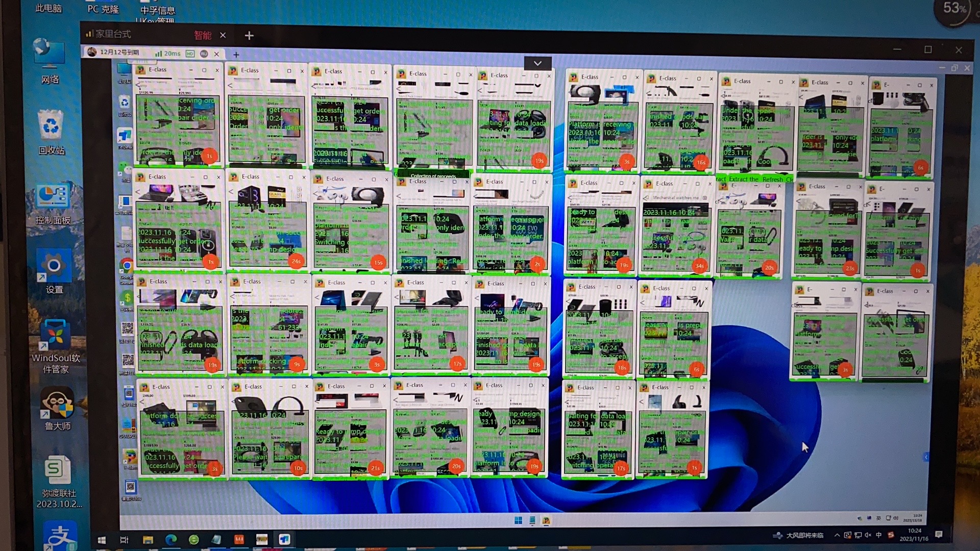Open File Explorer from the host taskbar
The image size is (980, 551).
(148, 540)
